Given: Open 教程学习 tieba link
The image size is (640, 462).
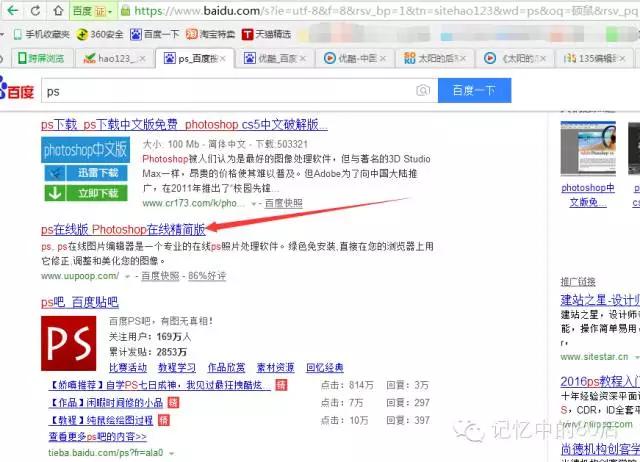Looking at the screenshot, I should pos(177,368).
